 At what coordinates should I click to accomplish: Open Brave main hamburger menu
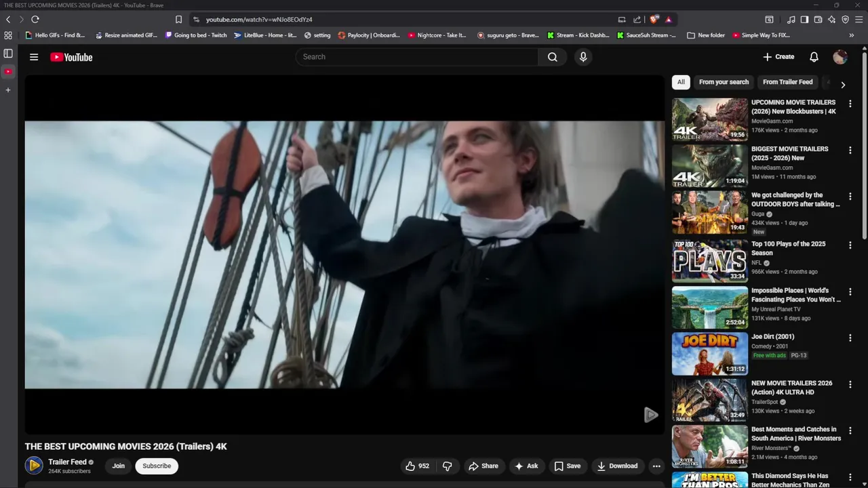coord(859,20)
